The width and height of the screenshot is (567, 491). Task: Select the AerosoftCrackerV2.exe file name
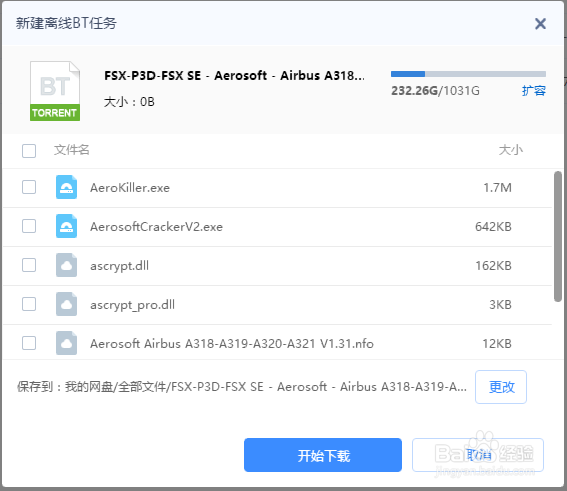(x=156, y=227)
